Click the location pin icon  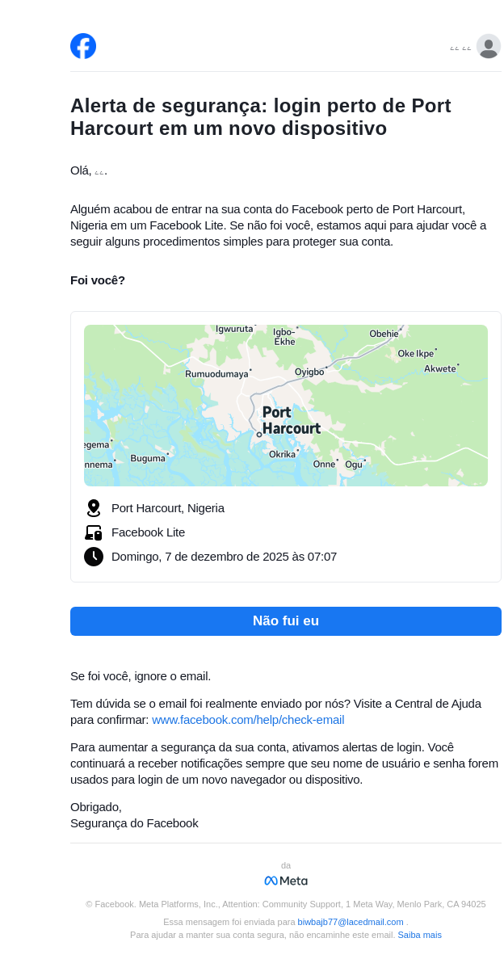94,508
